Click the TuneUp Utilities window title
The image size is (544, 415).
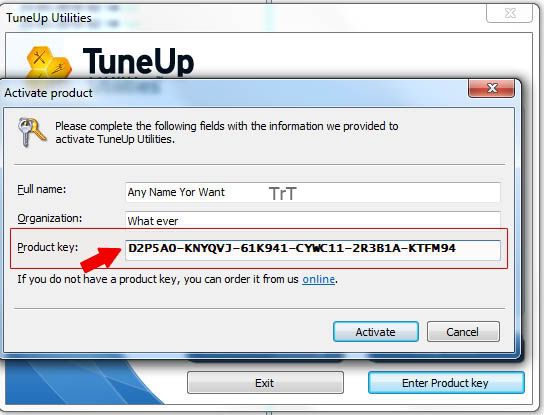[49, 18]
